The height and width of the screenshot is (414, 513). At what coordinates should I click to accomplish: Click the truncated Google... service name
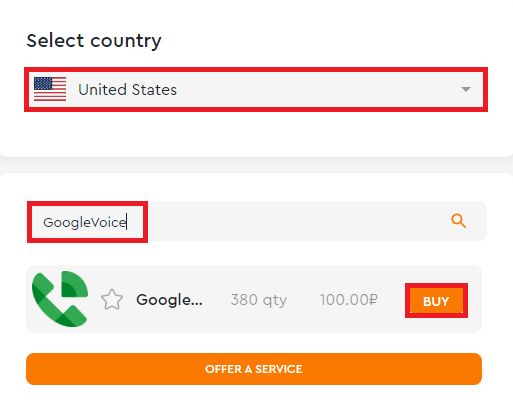pos(169,300)
